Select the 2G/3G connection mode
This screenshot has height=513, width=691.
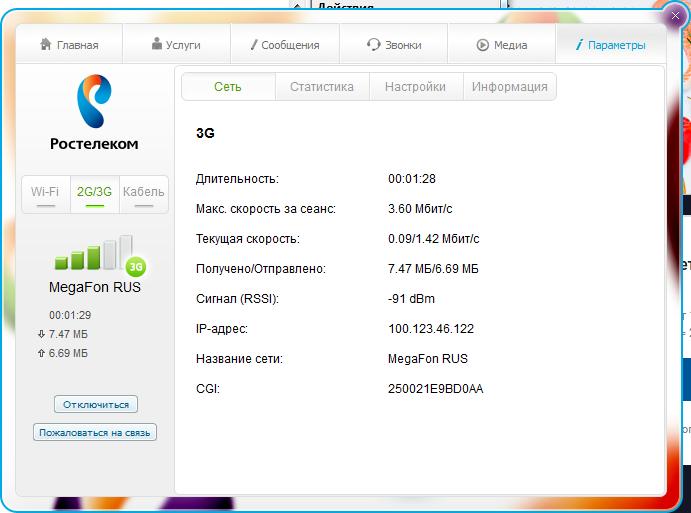click(95, 192)
